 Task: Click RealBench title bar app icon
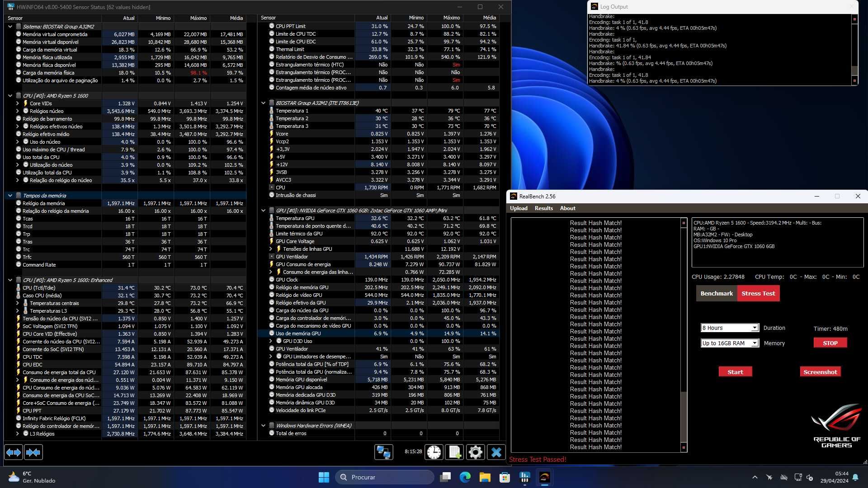click(514, 196)
